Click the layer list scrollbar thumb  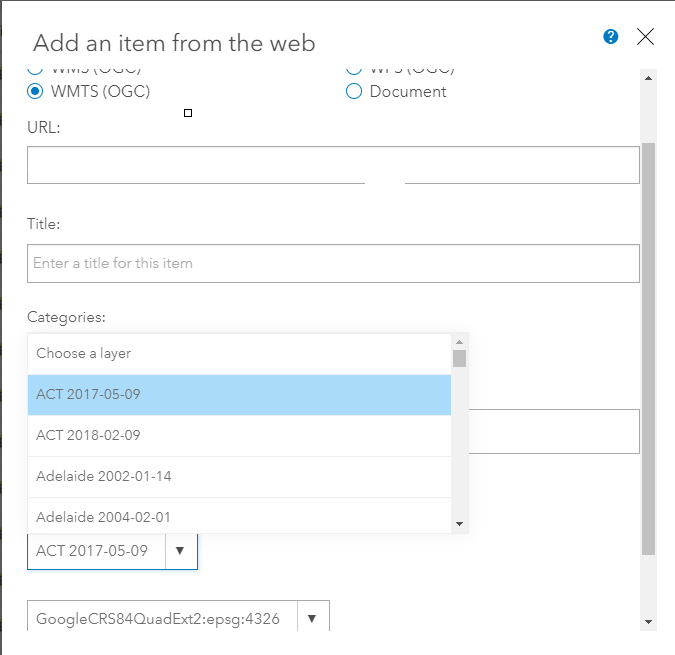(459, 358)
